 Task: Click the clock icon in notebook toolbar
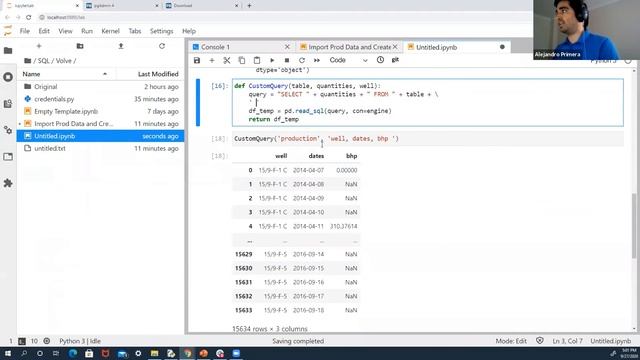click(x=380, y=60)
